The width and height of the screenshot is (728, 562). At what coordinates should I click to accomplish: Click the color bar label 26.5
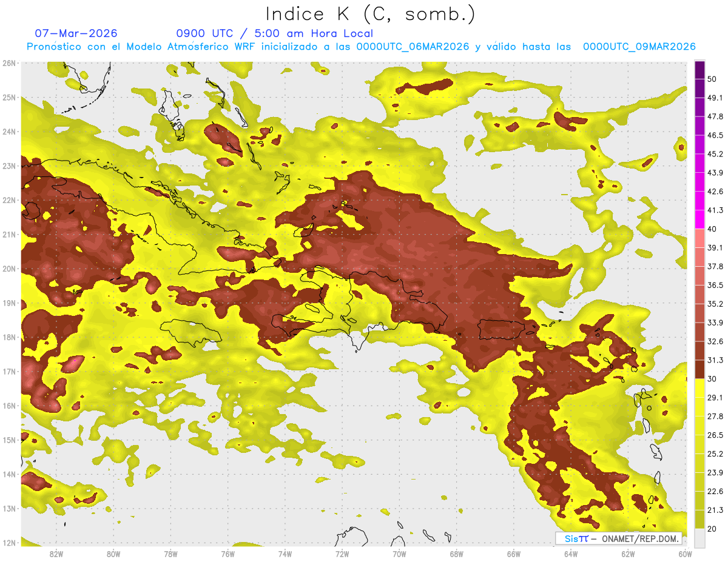(x=715, y=435)
